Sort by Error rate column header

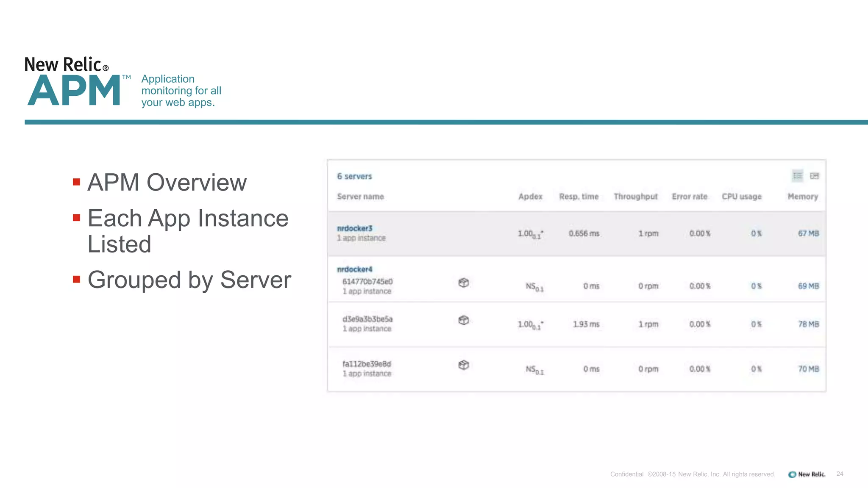[690, 197]
